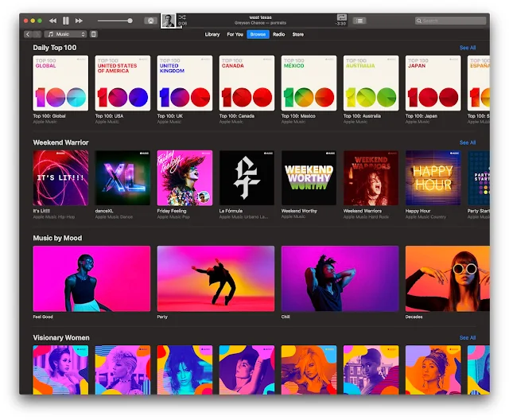
Task: See All in Visionary Women section
Action: [x=468, y=338]
